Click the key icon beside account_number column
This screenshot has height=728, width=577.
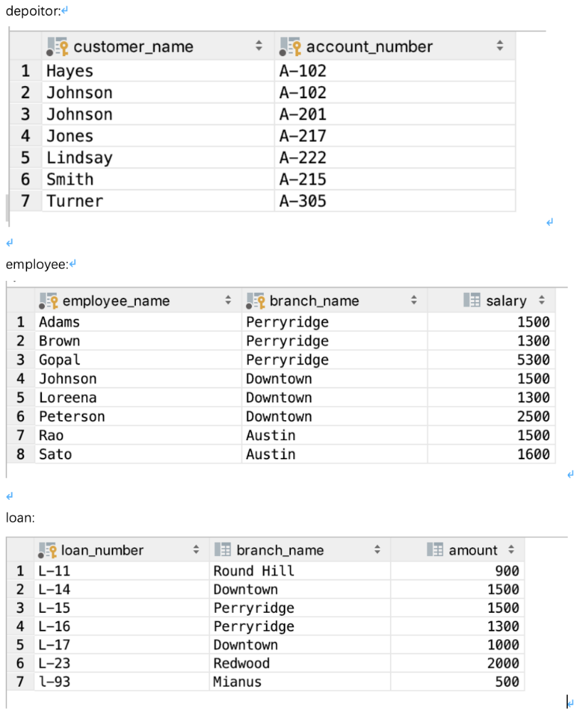pos(290,47)
